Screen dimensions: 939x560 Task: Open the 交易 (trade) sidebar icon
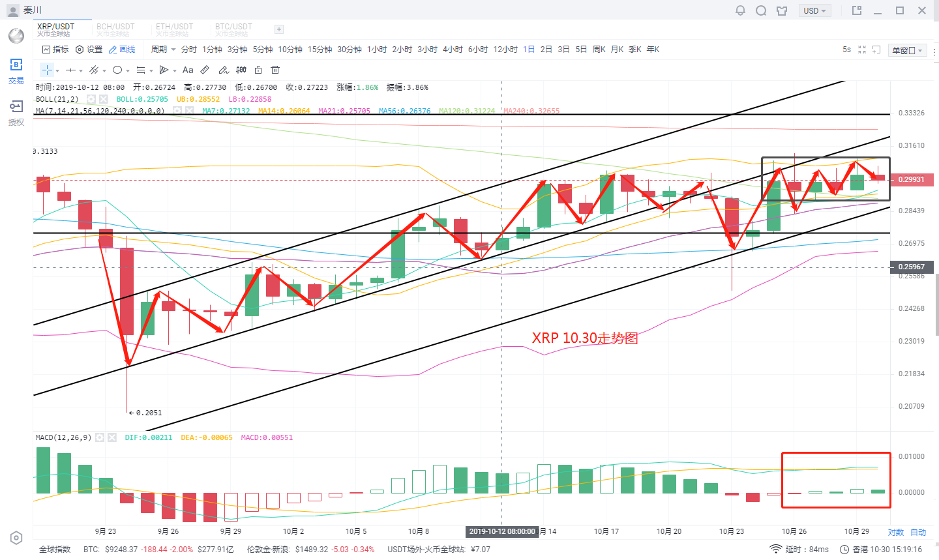(x=16, y=71)
